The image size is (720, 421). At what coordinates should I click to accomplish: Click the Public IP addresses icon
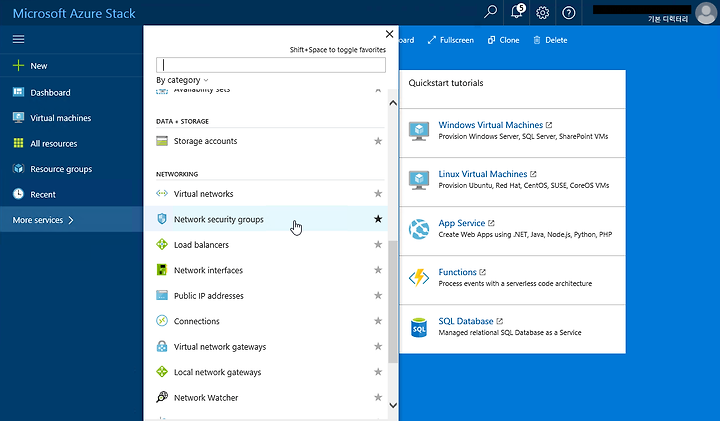click(162, 295)
